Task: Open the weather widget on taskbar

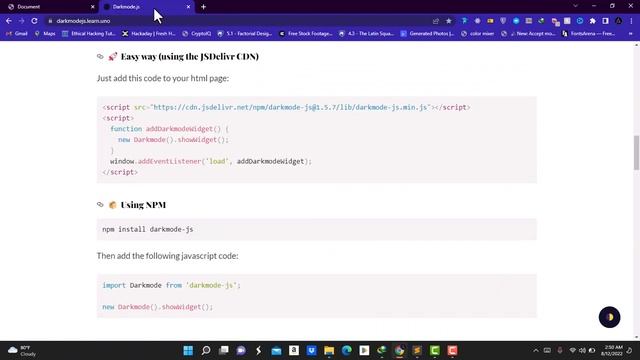Action: tap(21, 351)
